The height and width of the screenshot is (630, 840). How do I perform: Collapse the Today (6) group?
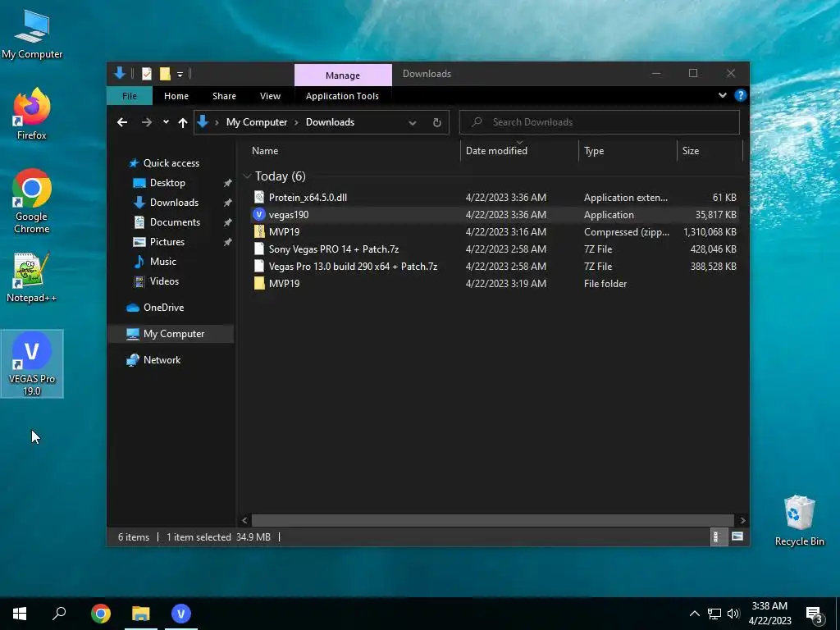[247, 176]
